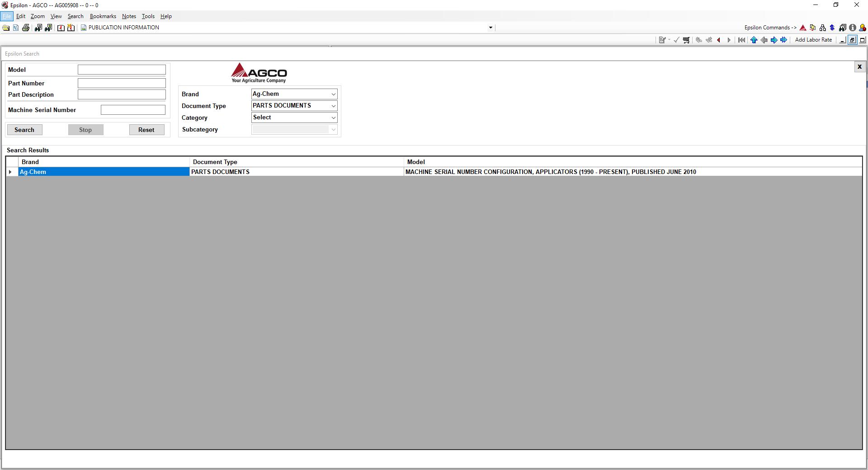Image resolution: width=868 pixels, height=470 pixels.
Task: Open the Edit menu
Action: pos(21,16)
